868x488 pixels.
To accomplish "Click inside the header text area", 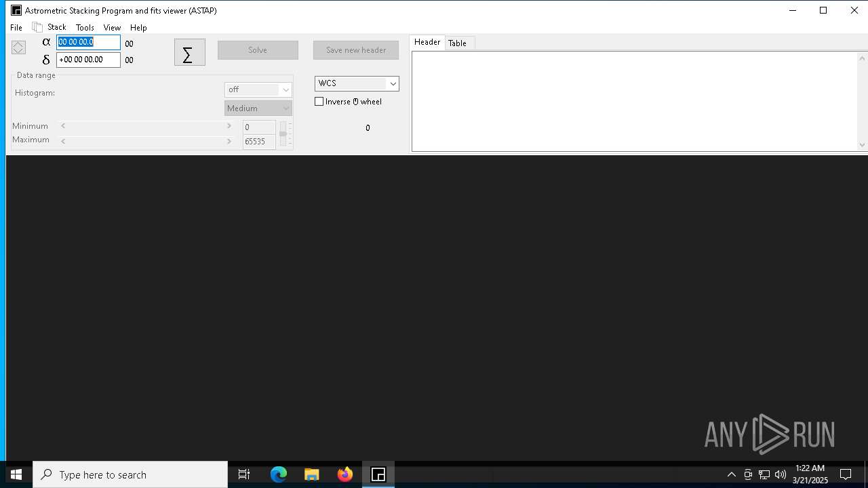I will (635, 101).
